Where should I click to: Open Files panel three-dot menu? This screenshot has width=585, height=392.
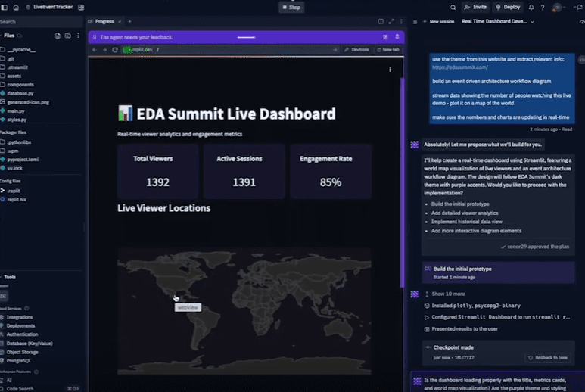click(x=78, y=36)
